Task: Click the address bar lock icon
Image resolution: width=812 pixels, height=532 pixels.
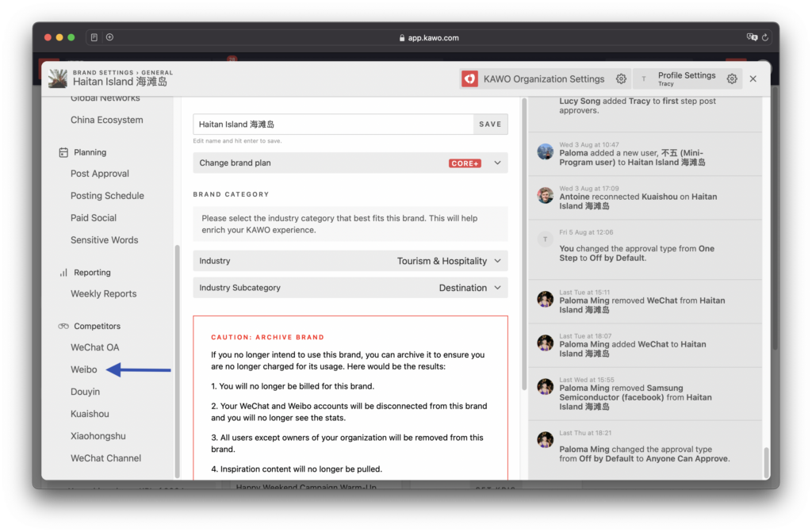Action: click(x=402, y=38)
